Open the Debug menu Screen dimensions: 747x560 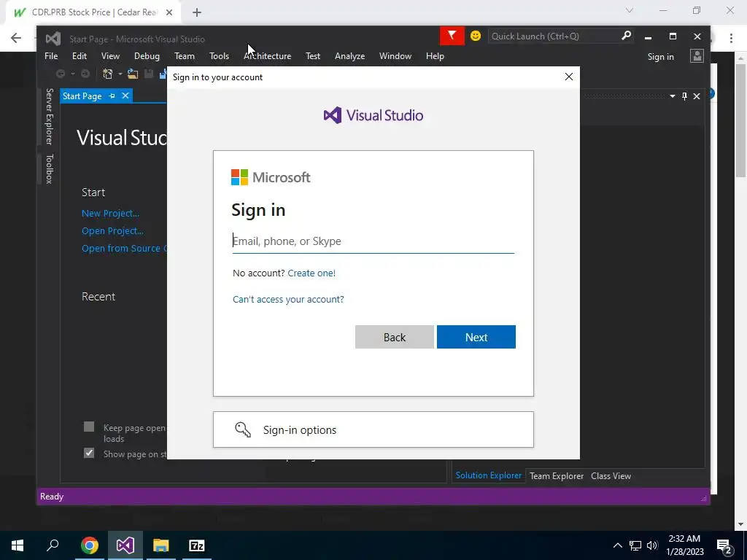(147, 55)
